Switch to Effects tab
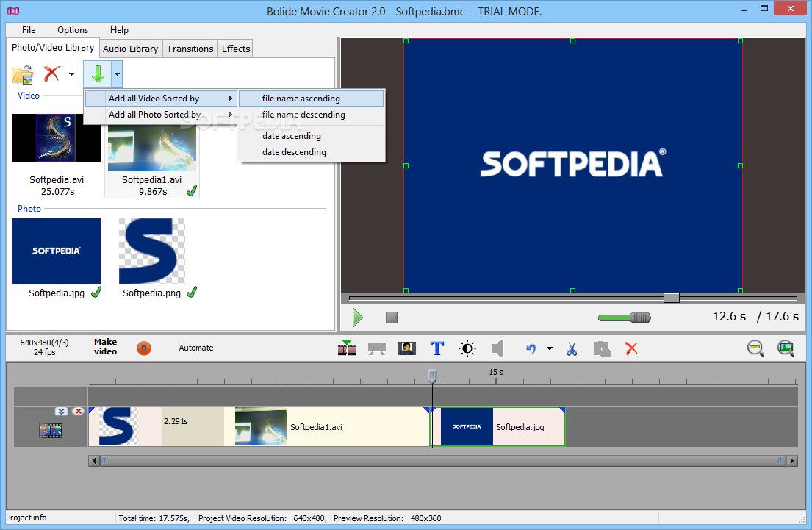The width and height of the screenshot is (812, 530). (x=236, y=49)
